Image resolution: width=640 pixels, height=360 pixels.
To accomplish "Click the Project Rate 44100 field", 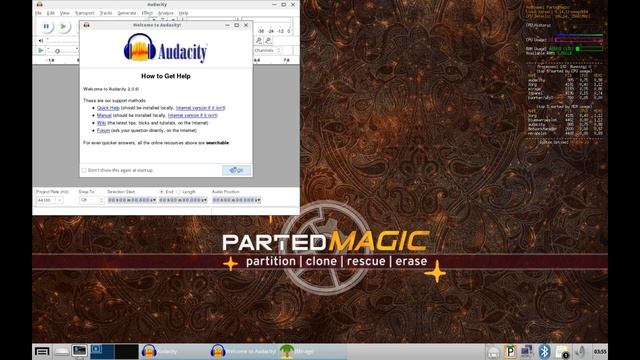I will click(46, 200).
